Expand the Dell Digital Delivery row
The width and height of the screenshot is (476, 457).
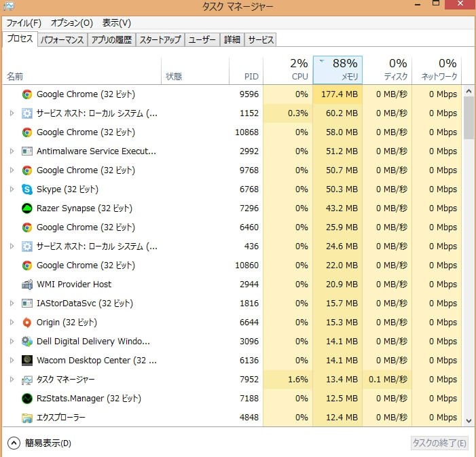click(12, 342)
